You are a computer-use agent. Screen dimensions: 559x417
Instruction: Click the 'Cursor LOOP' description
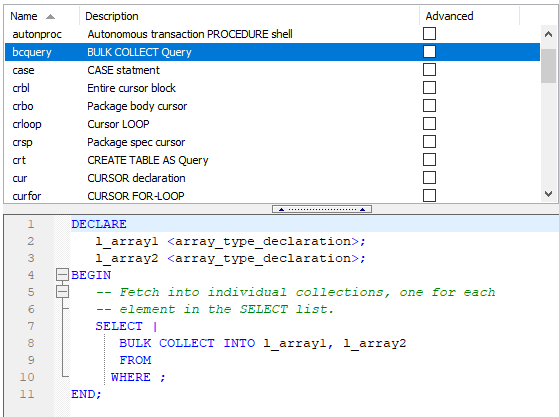tap(118, 124)
